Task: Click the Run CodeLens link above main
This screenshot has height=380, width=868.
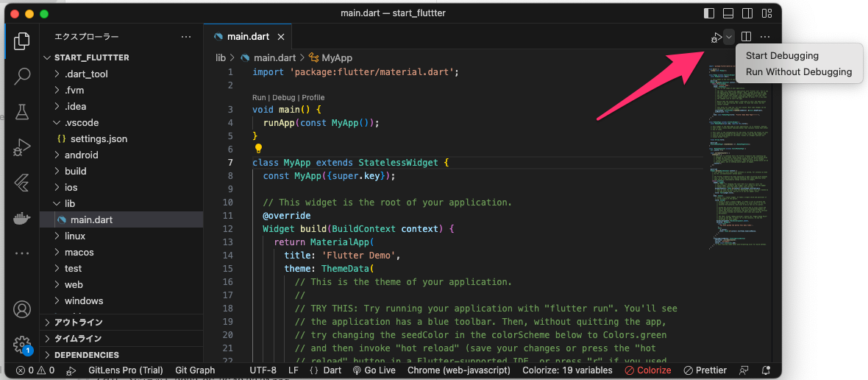Action: pos(260,97)
